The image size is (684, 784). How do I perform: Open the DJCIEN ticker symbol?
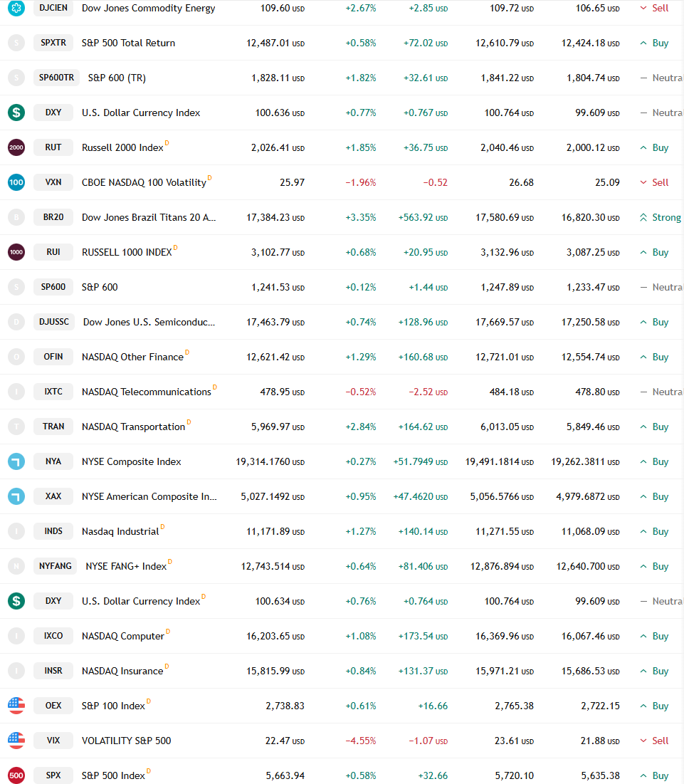tap(53, 8)
